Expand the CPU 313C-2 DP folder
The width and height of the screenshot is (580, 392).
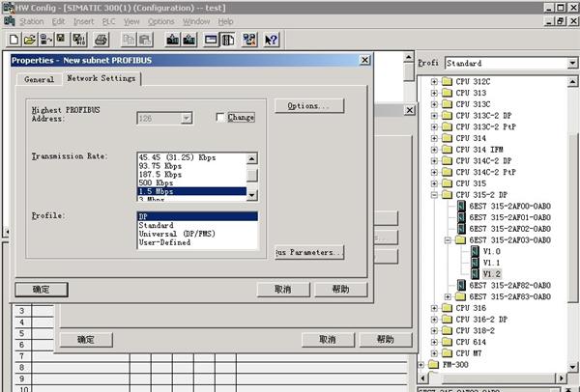pyautogui.click(x=434, y=116)
